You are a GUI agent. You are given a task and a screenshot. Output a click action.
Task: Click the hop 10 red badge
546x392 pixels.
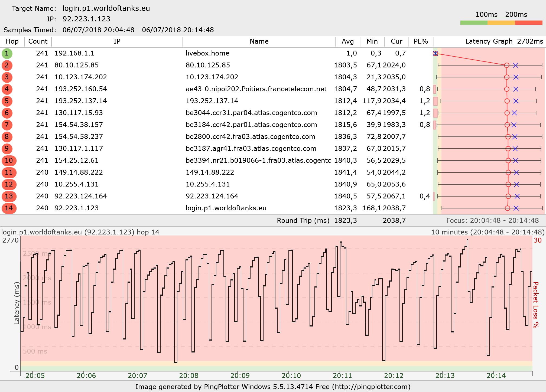tap(9, 161)
